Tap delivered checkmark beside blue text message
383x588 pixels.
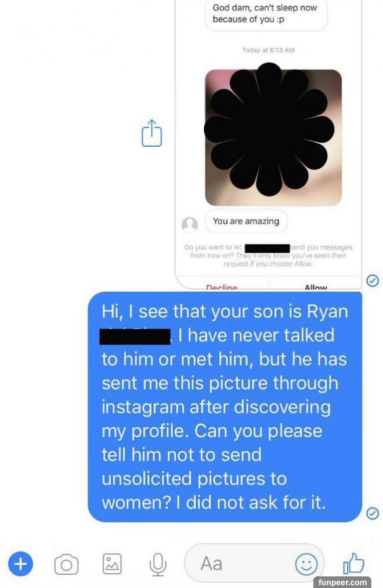click(372, 513)
